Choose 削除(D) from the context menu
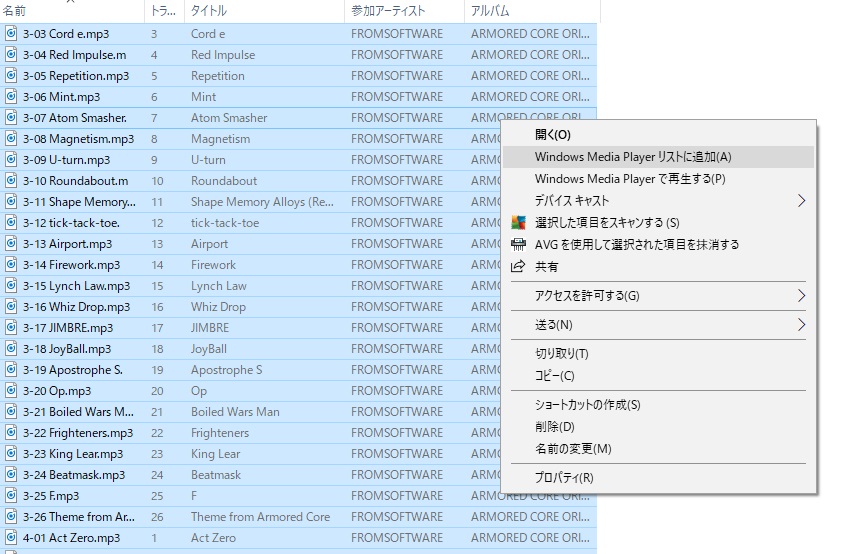The image size is (864, 554). point(658,427)
